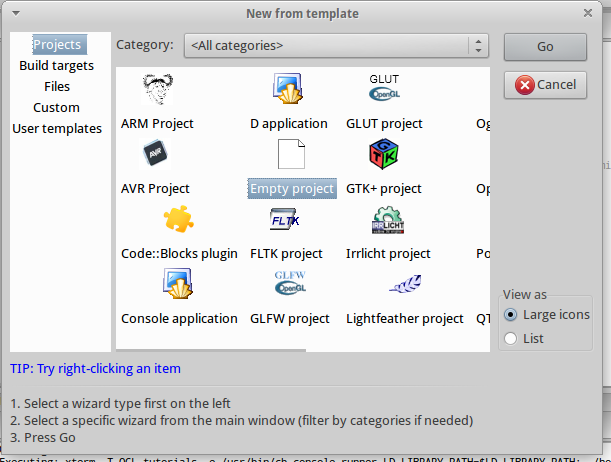
Task: Click the AVR Project label
Action: click(x=155, y=189)
